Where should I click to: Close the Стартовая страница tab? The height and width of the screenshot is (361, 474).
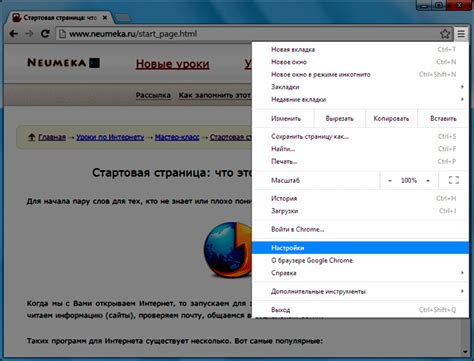[105, 18]
